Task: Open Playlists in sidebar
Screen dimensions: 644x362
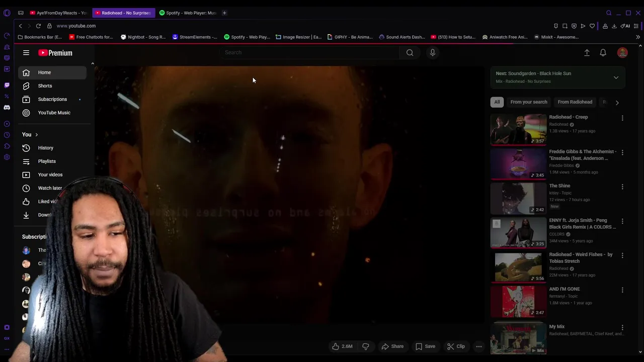Action: 52,161
